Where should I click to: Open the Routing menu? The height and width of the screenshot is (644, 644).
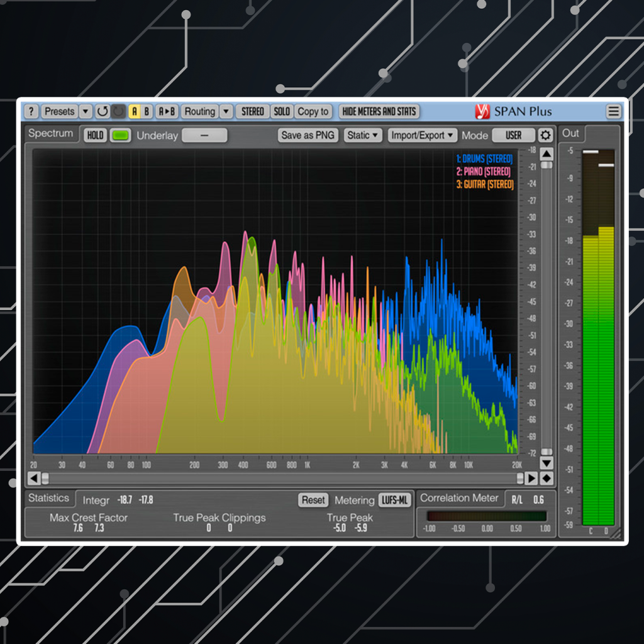click(199, 111)
